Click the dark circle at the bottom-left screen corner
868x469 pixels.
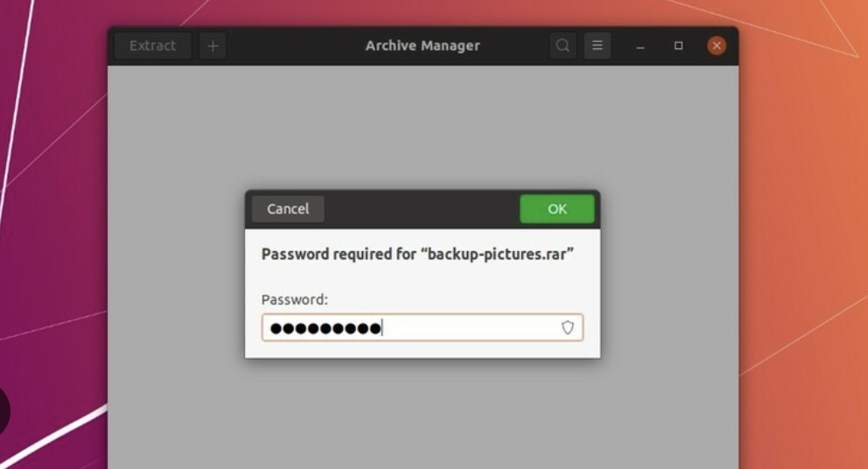(3, 411)
